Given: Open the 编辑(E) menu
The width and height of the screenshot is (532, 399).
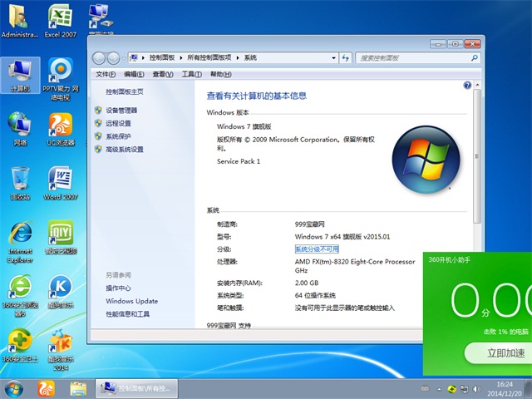Looking at the screenshot, I should coord(134,74).
